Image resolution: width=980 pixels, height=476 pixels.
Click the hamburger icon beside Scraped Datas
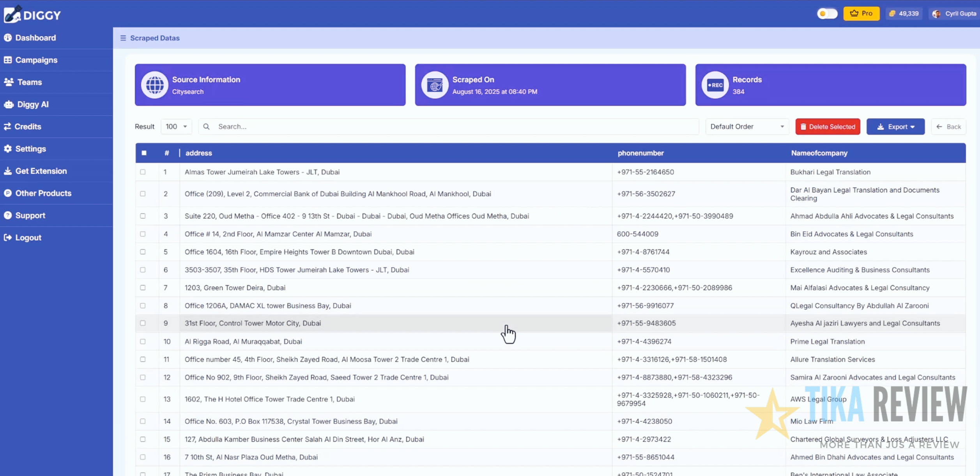point(123,38)
